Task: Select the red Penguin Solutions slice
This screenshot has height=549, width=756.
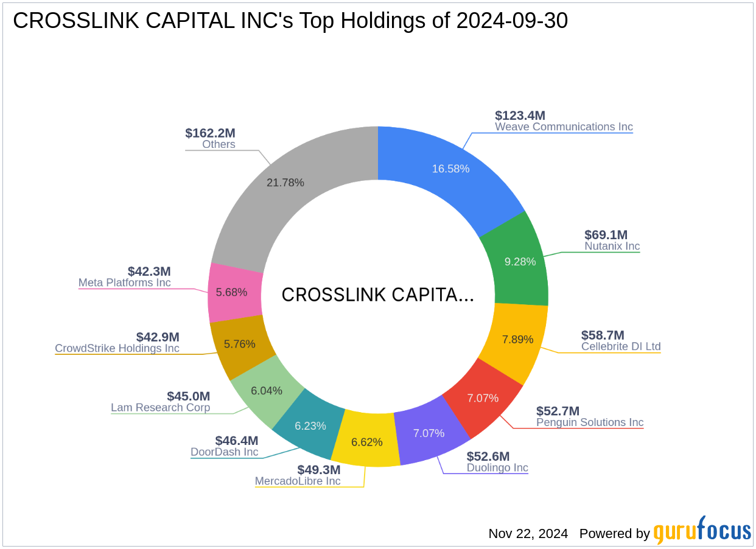Action: point(484,399)
